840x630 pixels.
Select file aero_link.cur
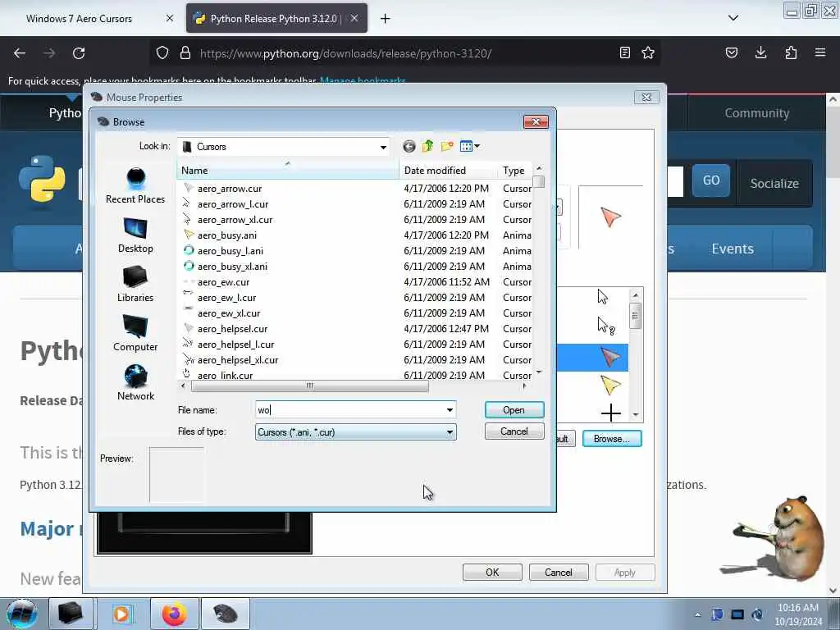point(225,375)
